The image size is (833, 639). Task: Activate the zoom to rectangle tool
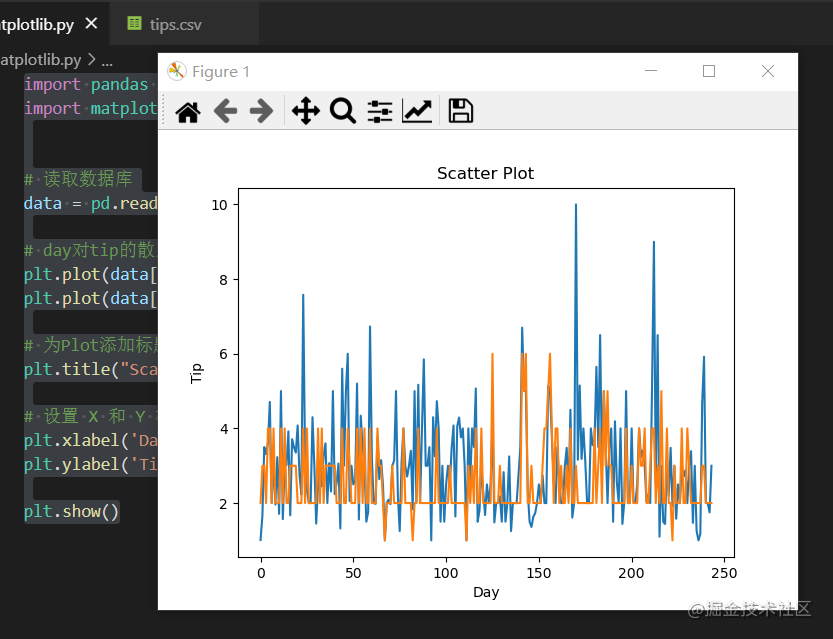coord(343,111)
